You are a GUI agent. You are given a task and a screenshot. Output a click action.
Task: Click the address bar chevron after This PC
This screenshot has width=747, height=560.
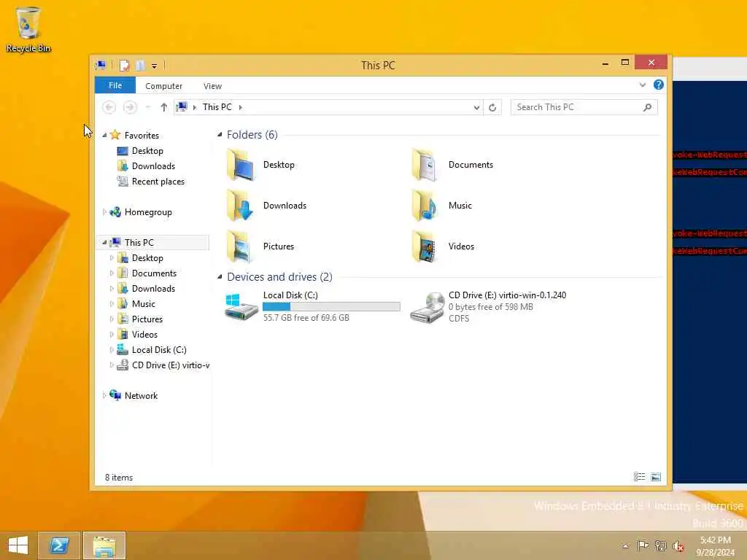(241, 108)
